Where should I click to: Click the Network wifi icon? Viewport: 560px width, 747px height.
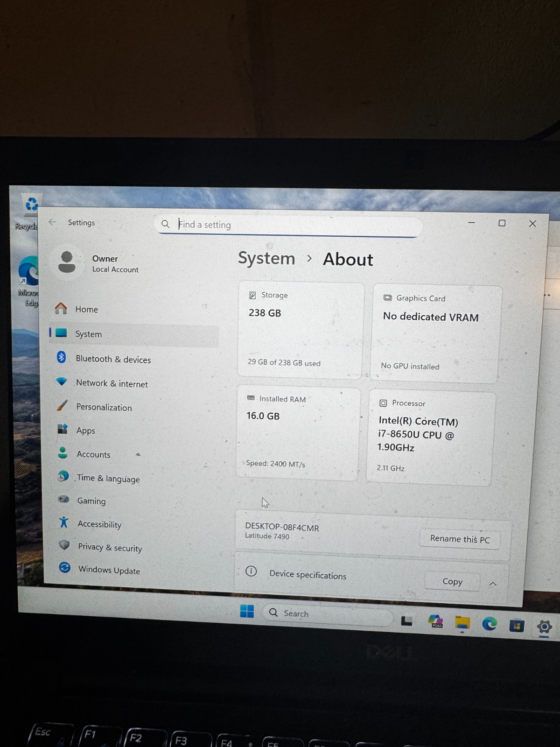pos(62,381)
